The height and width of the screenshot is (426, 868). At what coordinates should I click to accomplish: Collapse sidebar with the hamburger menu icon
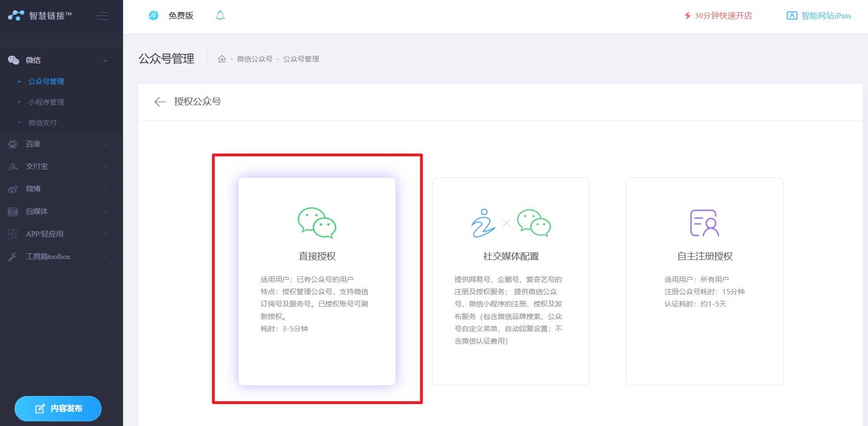click(x=101, y=16)
